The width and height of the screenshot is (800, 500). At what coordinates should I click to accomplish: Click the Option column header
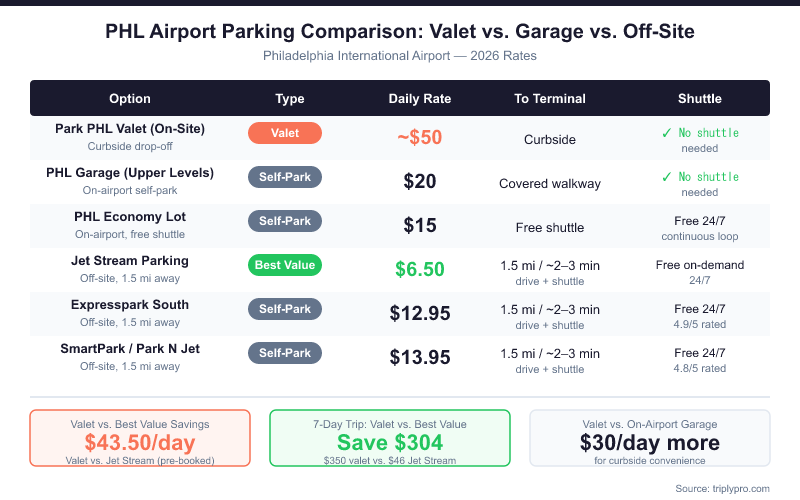130,99
